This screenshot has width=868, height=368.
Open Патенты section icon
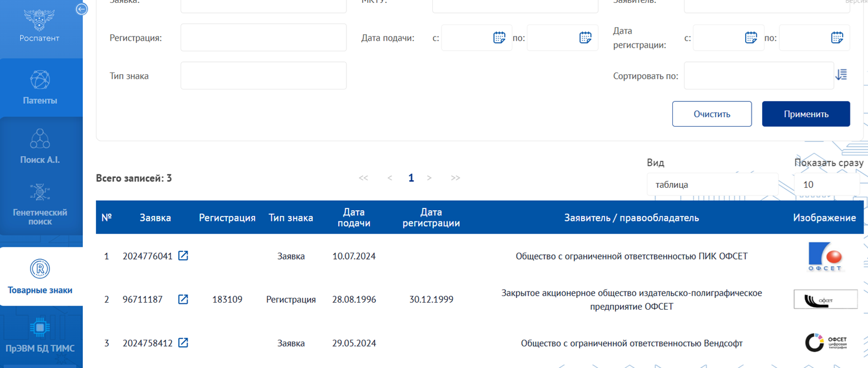[40, 80]
